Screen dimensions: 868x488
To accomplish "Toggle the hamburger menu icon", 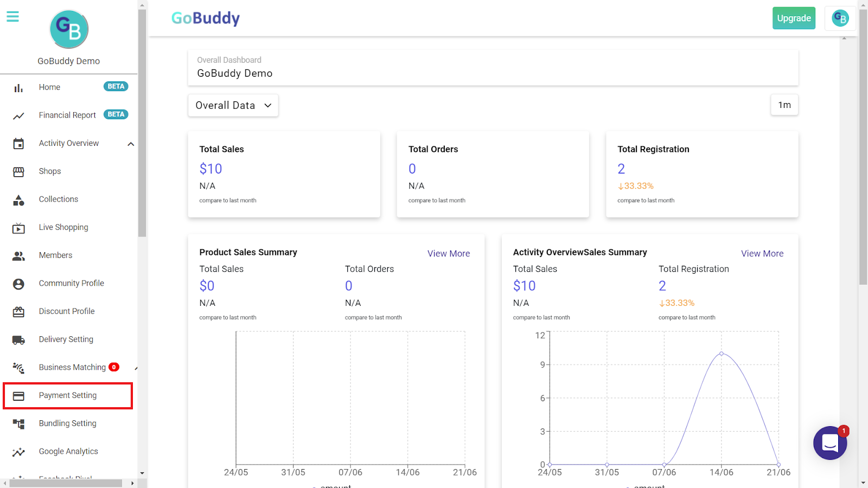I will [12, 17].
